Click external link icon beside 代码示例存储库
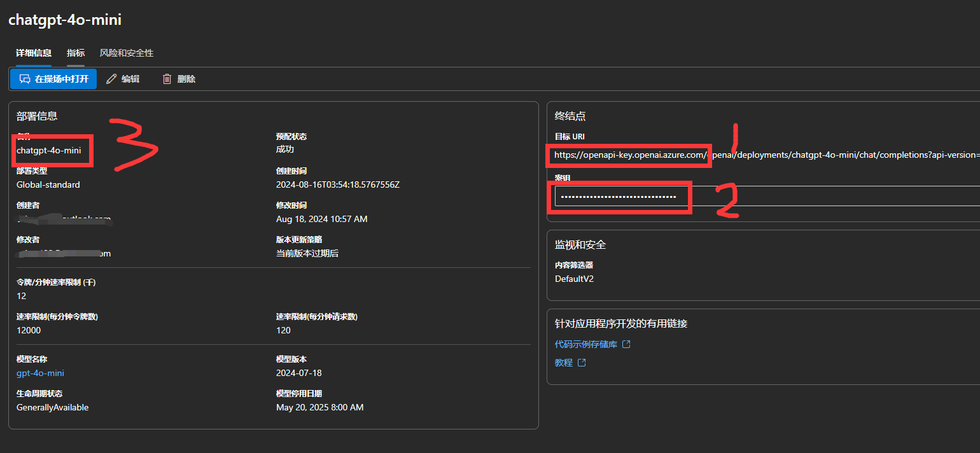The width and height of the screenshot is (980, 453). [x=626, y=344]
